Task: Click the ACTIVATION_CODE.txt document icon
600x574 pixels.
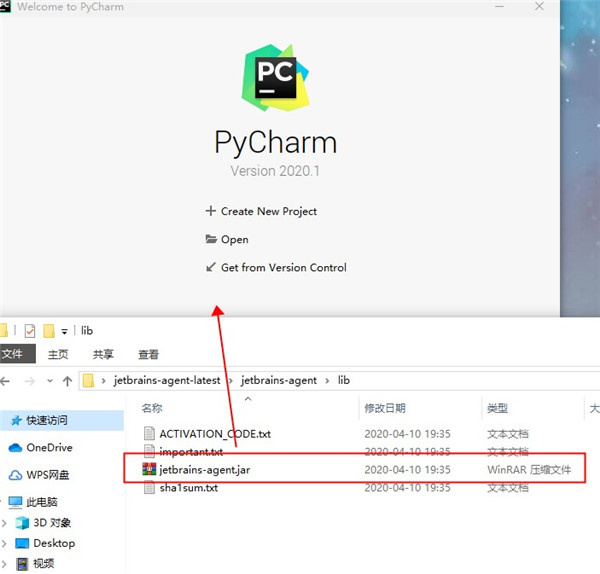Action: (x=149, y=433)
